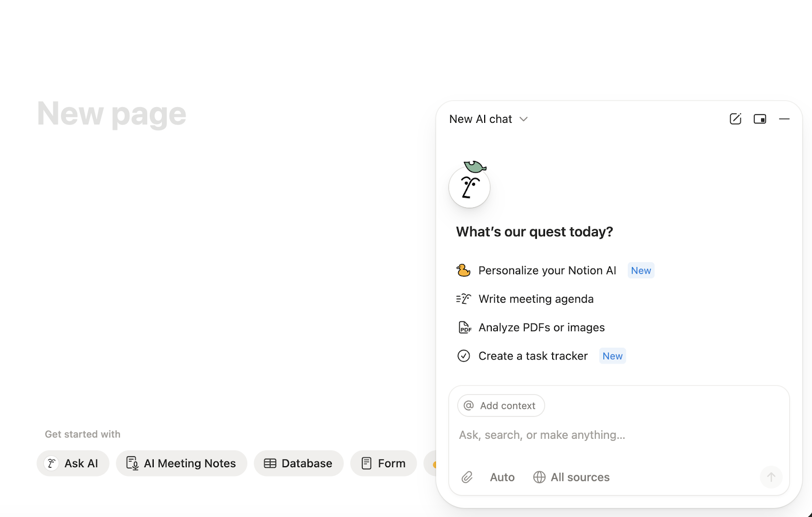Open the Auto model selector
Viewport: 812px width, 517px height.
[x=502, y=477]
